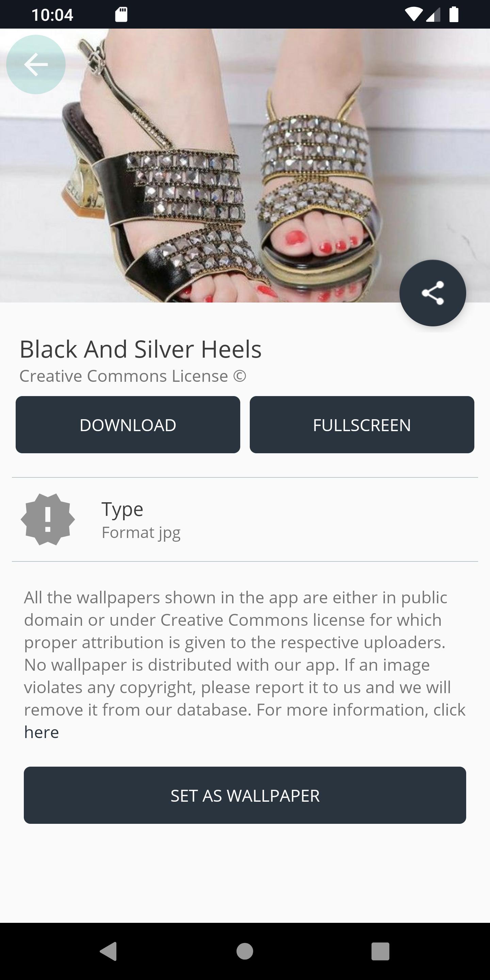Tap the 10:04 clock in the status bar
Image resolution: width=490 pixels, height=980 pixels.
(x=52, y=15)
